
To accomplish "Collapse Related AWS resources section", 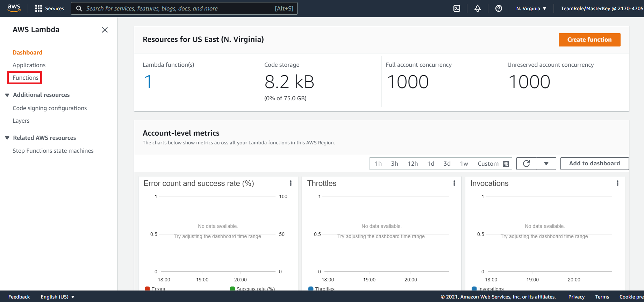I will pos(7,138).
